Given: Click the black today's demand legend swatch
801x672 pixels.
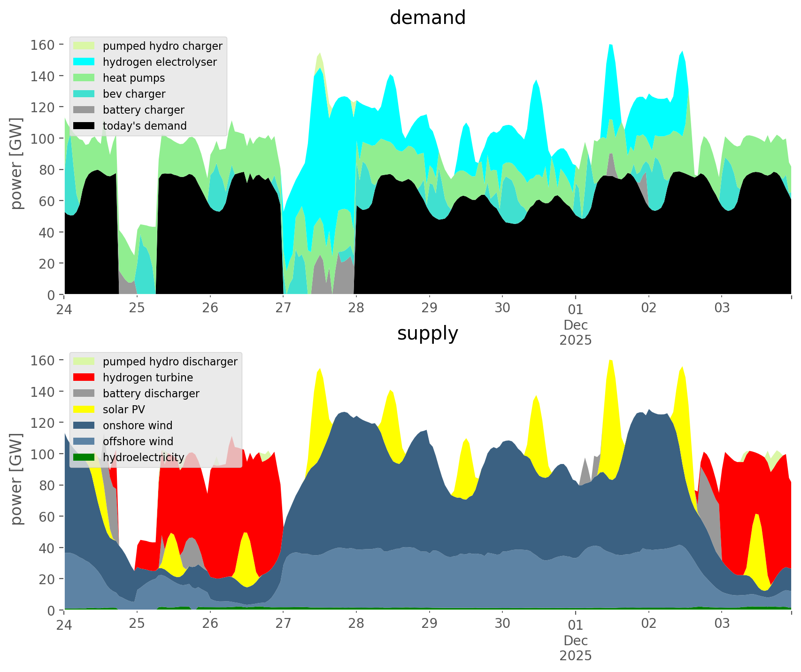Looking at the screenshot, I should coord(84,126).
